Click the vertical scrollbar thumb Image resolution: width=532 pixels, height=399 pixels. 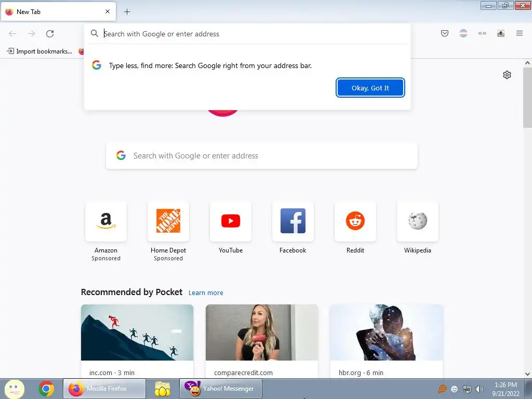527,97
